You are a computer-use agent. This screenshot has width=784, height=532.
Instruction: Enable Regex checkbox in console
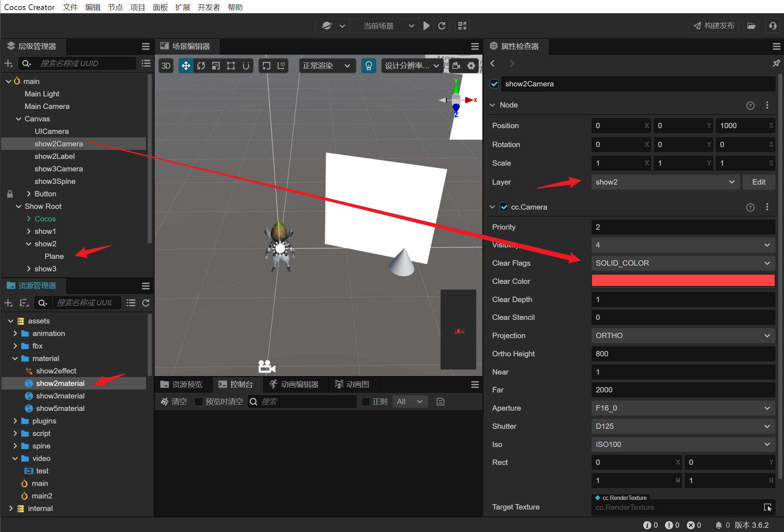coord(366,402)
